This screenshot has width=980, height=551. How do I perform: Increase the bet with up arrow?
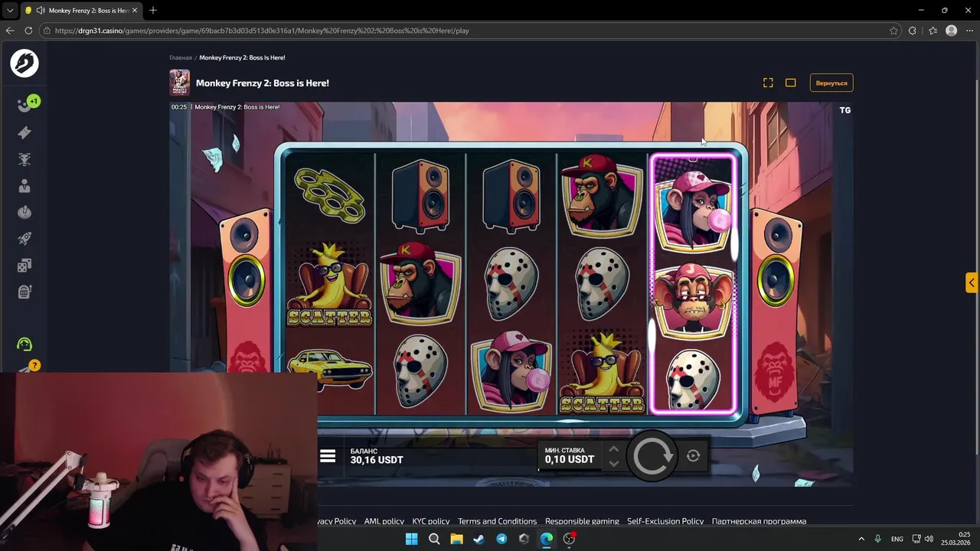613,449
